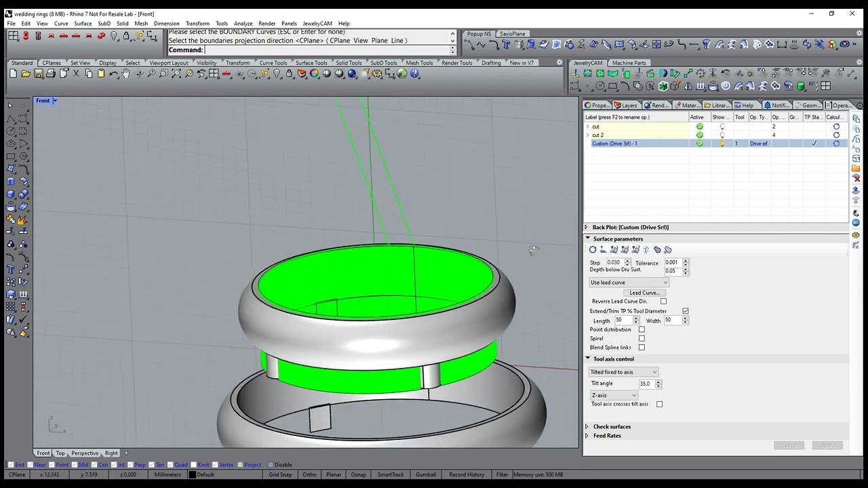Click the blue Help question mark icon

414,74
